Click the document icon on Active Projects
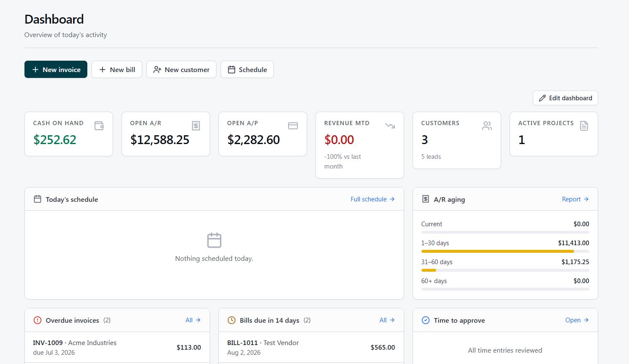Screen dimensions: 629x364 584,126
